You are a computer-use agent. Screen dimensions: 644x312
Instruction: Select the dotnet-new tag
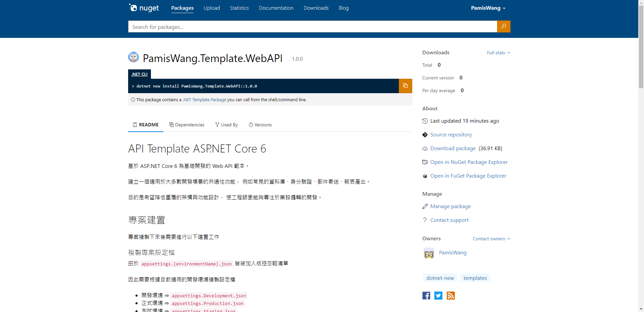(440, 278)
